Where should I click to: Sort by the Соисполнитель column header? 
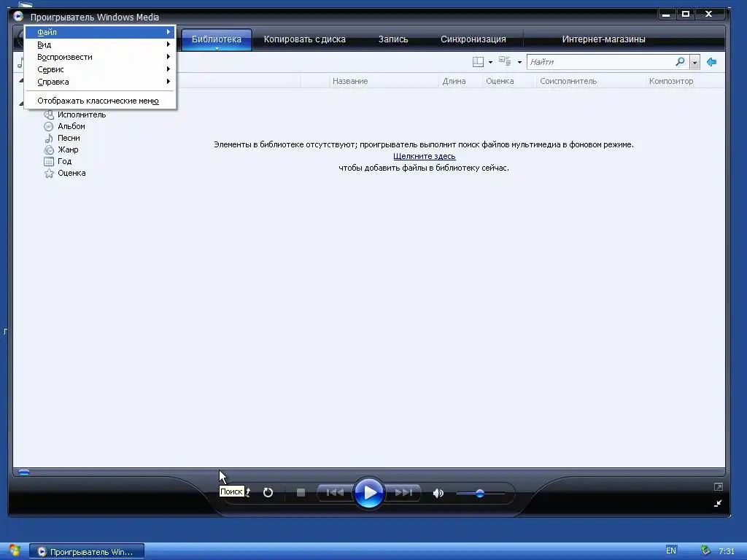[x=568, y=81]
